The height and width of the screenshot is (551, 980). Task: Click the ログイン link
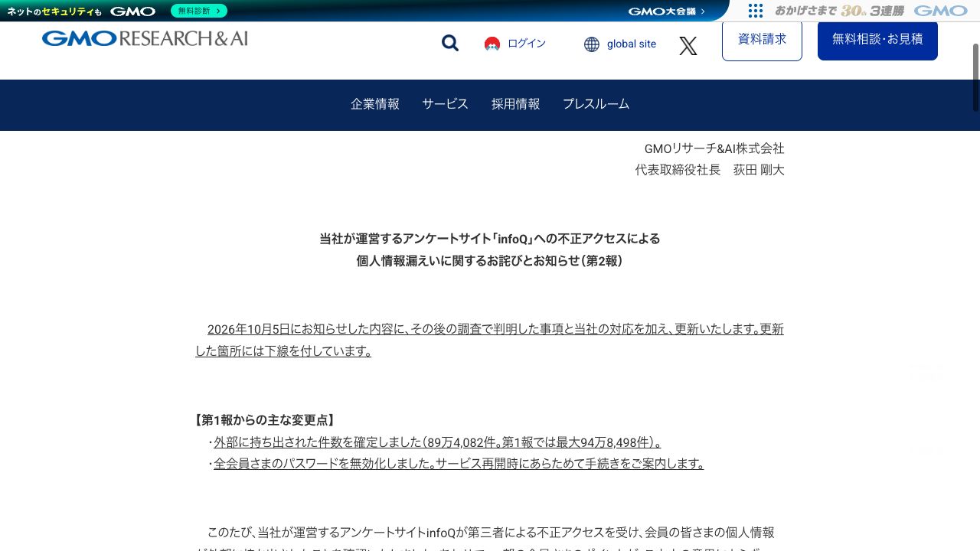point(527,44)
